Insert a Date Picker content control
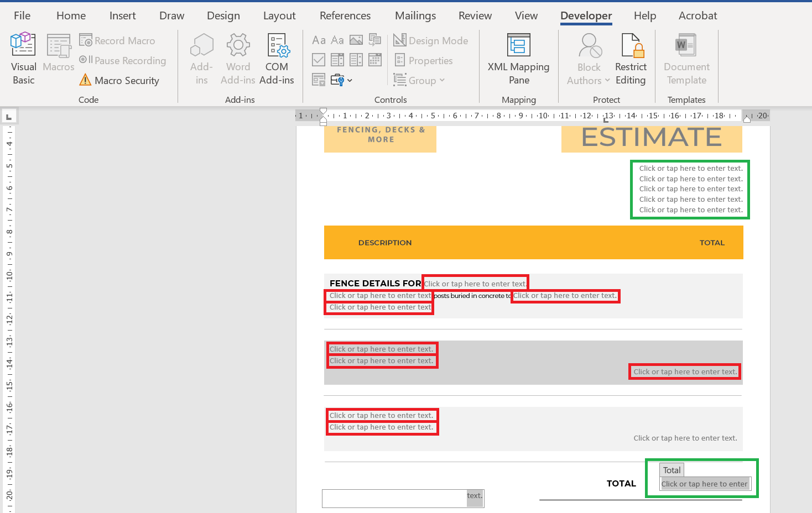The image size is (812, 513). [375, 60]
